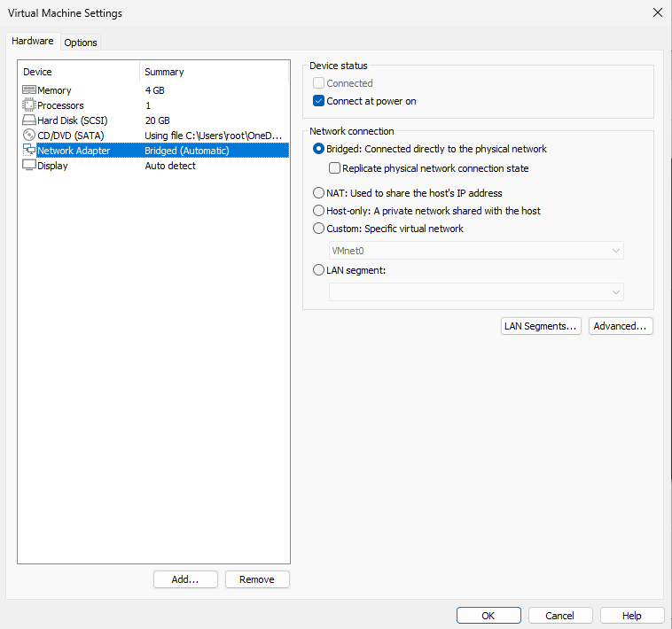Click the CD/DVD (SATA) disc icon
The width and height of the screenshot is (672, 629).
coord(29,136)
